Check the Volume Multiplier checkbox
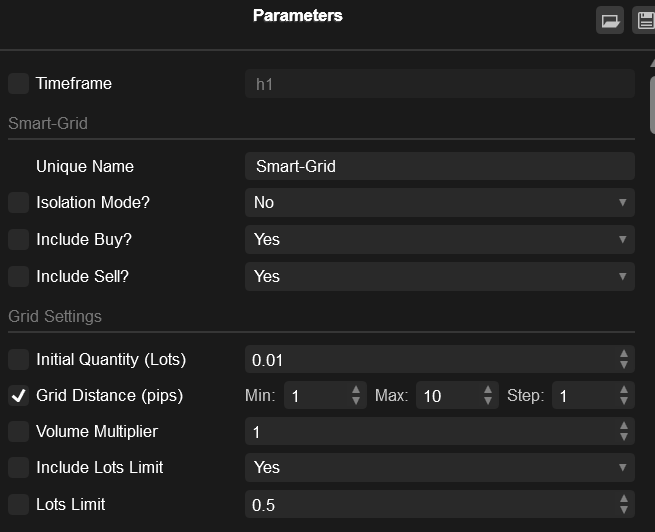The height and width of the screenshot is (532, 655). click(x=18, y=431)
